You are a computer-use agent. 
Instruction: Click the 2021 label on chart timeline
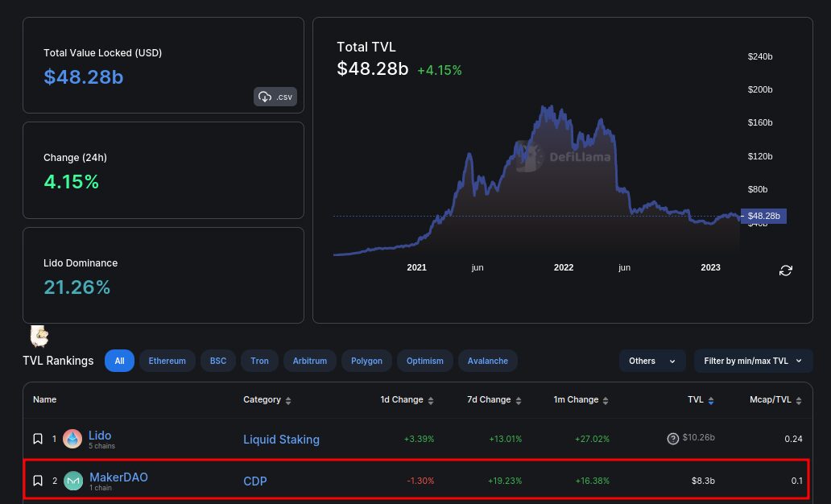point(416,267)
